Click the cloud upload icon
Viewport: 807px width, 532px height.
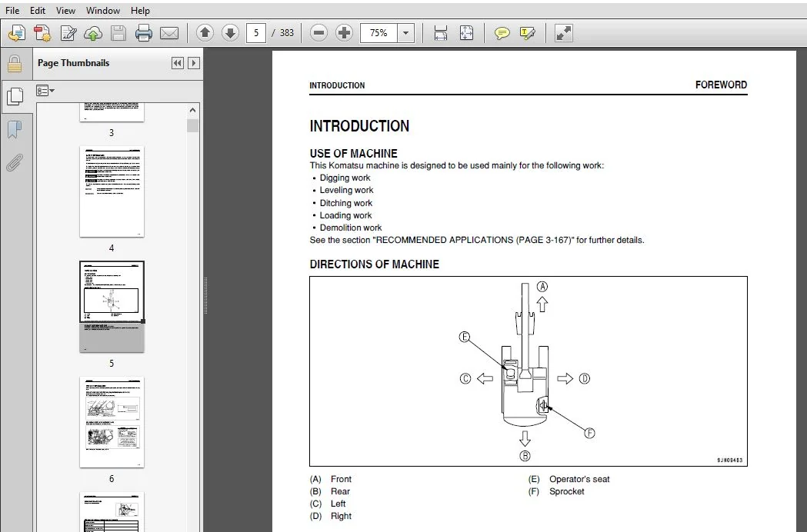[93, 34]
